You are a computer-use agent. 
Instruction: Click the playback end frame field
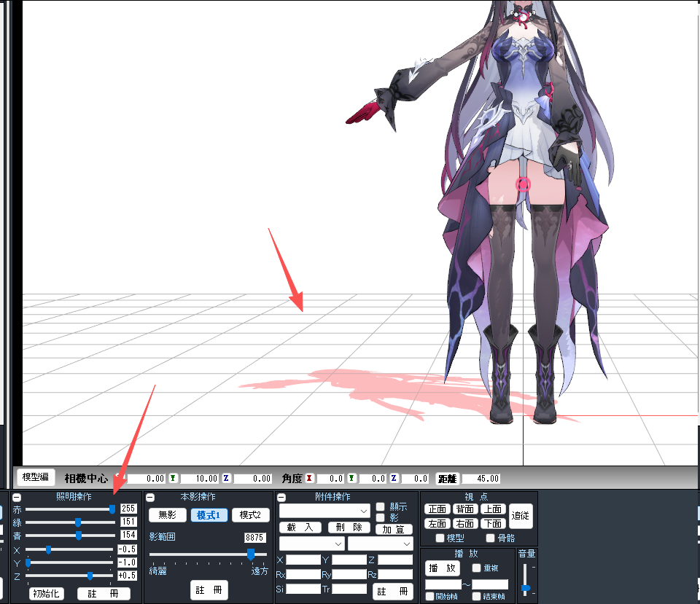(x=490, y=584)
